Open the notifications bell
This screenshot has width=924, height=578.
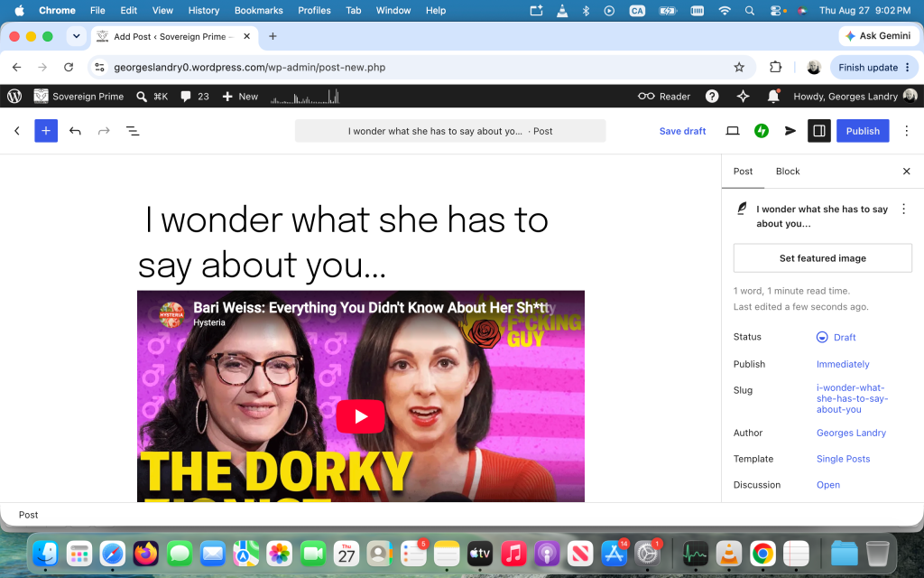tap(773, 96)
